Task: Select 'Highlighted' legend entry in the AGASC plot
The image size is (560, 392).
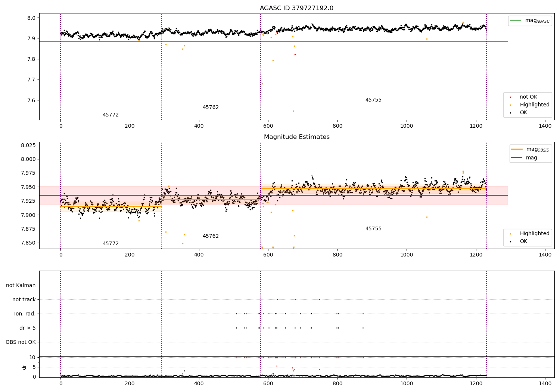Action: point(530,105)
